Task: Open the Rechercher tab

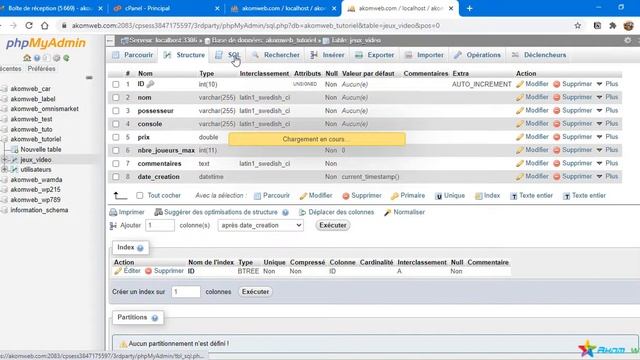Action: [x=276, y=55]
